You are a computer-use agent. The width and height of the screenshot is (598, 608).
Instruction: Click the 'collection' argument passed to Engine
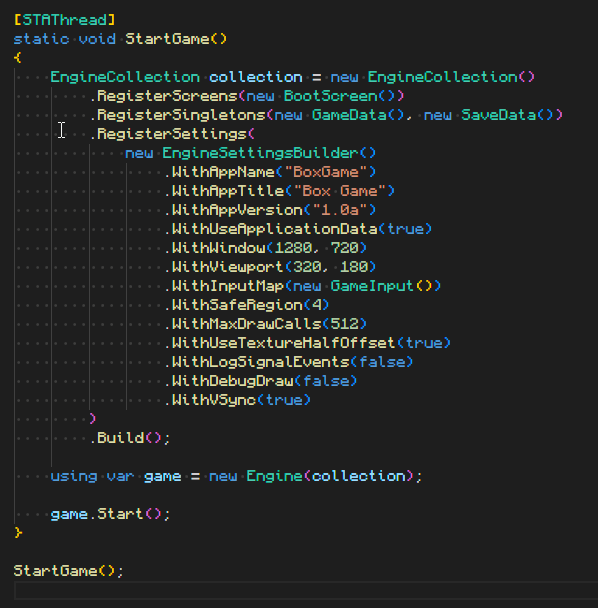pyautogui.click(x=359, y=476)
